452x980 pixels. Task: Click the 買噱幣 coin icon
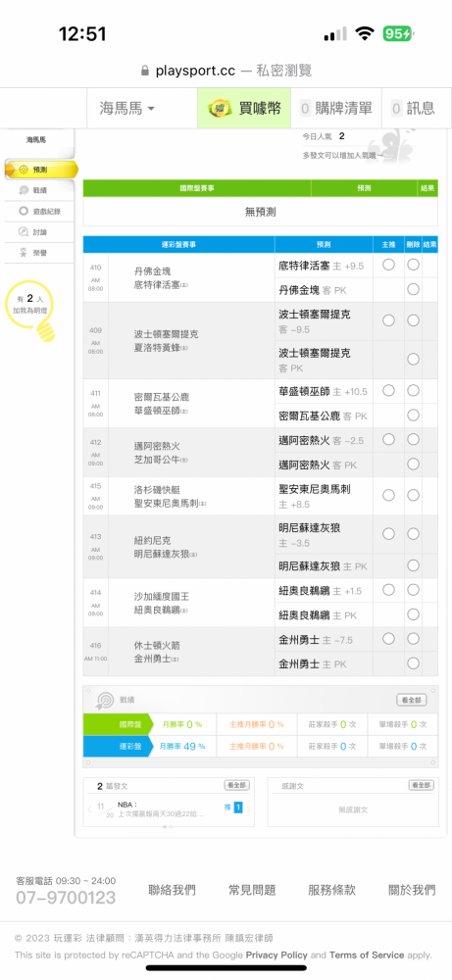click(x=220, y=108)
